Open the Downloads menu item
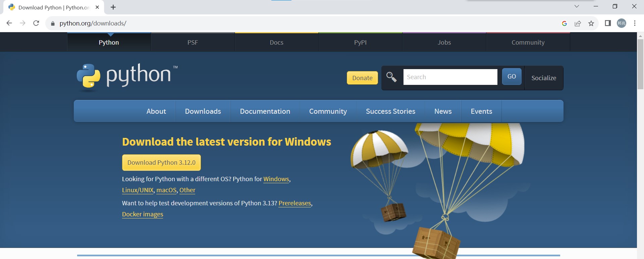 [203, 111]
